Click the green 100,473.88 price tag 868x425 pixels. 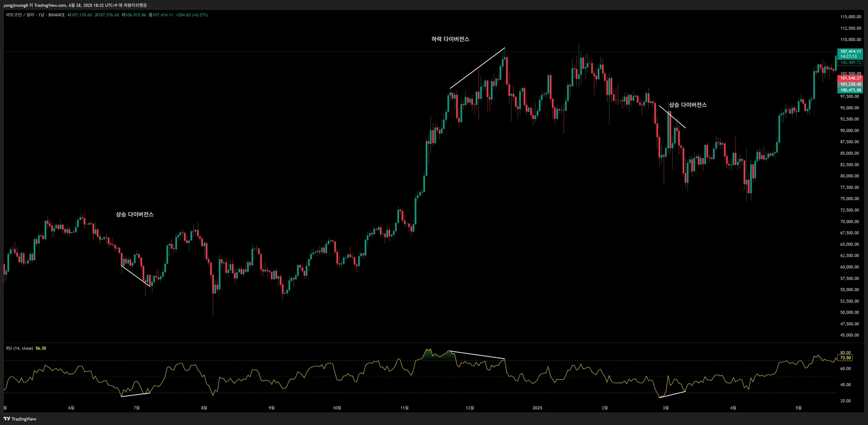click(850, 90)
